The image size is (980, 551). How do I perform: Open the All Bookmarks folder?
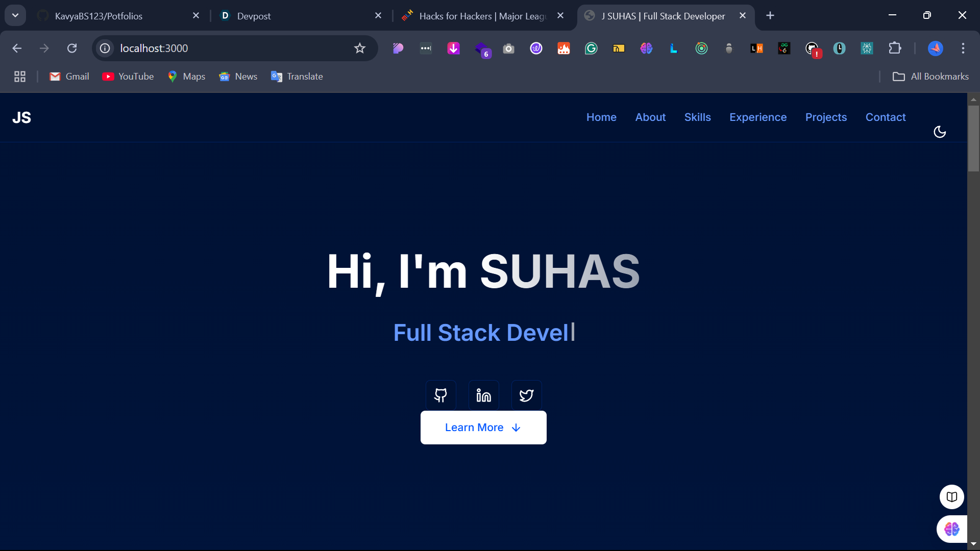coord(930,77)
